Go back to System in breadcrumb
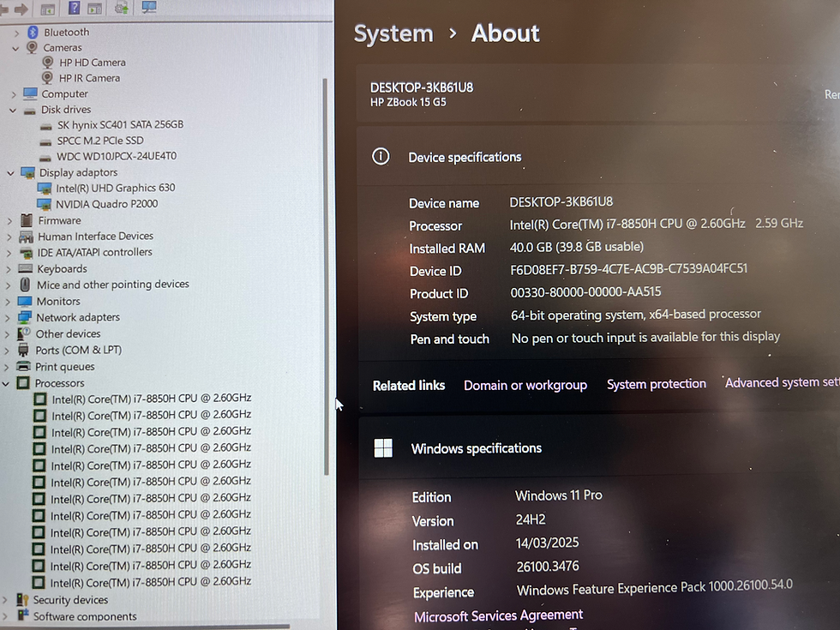The width and height of the screenshot is (840, 630). [393, 33]
